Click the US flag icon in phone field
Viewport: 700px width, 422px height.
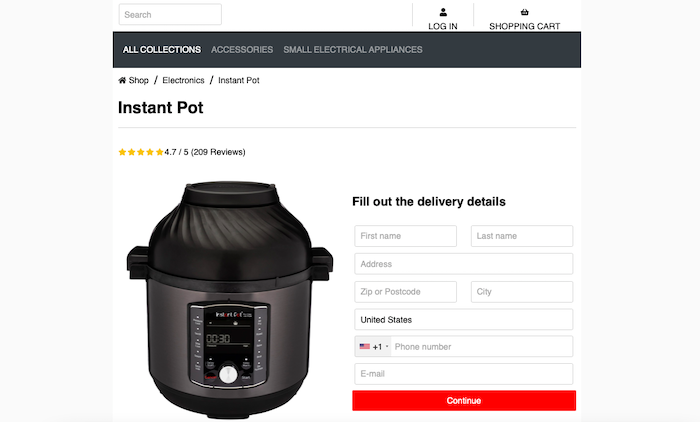[x=365, y=347]
